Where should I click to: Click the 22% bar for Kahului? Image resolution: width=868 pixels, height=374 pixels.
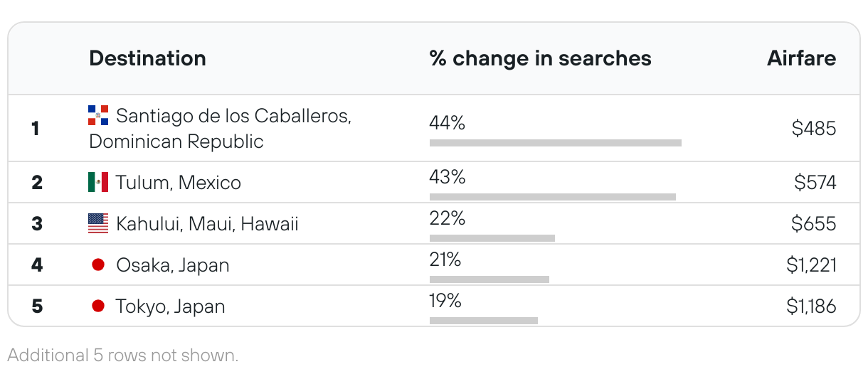coord(492,237)
